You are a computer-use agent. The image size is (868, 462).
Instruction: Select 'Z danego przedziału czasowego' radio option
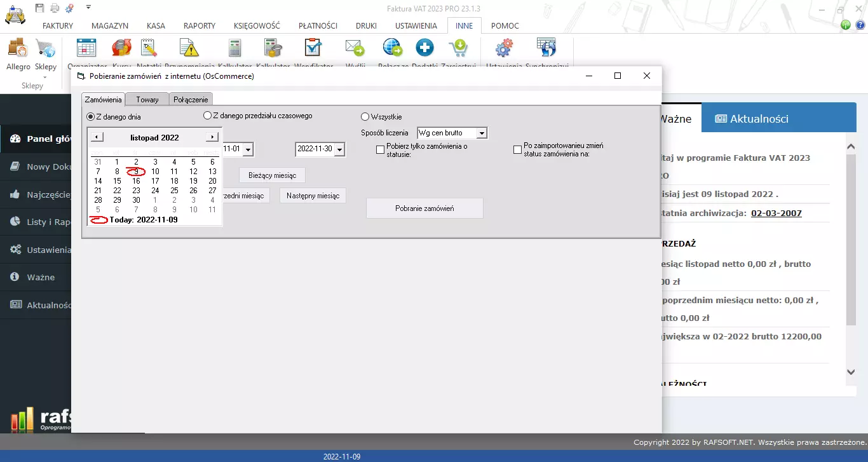[207, 116]
